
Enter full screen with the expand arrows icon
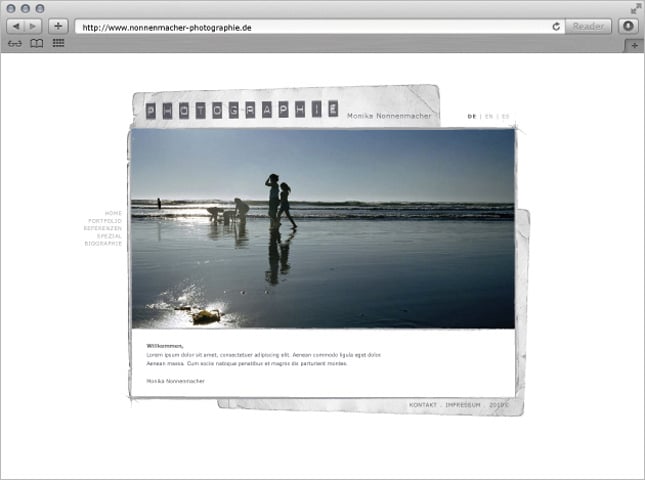[x=636, y=9]
